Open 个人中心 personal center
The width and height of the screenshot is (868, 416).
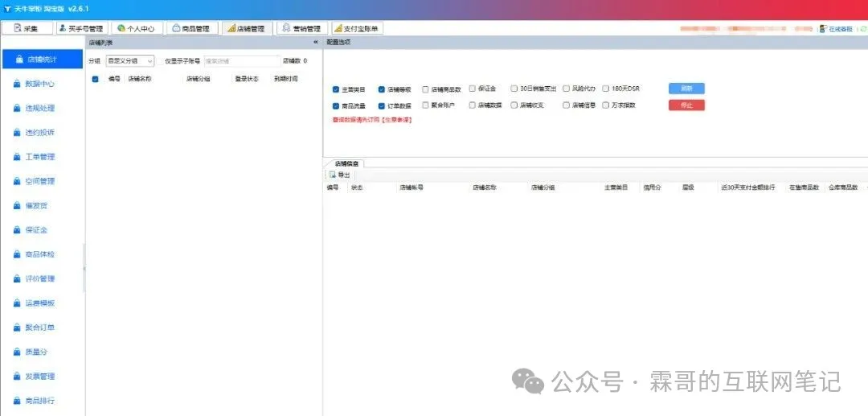point(121,28)
